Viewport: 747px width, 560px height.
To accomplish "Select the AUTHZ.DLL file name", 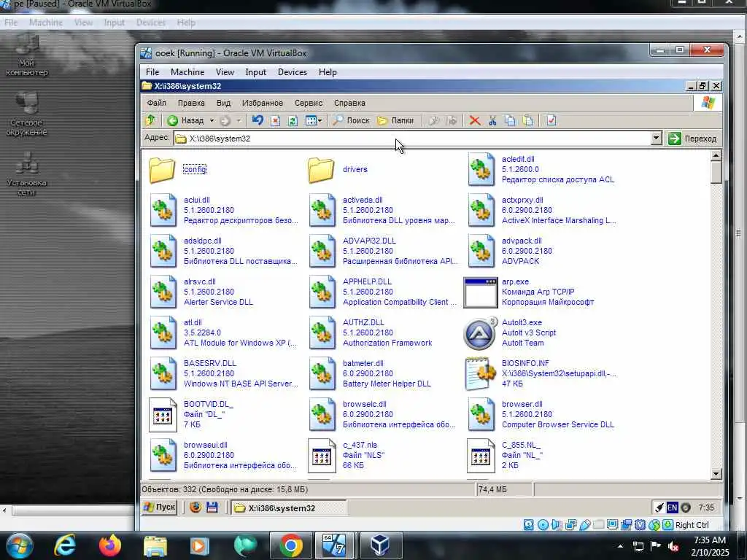I will pyautogui.click(x=363, y=322).
